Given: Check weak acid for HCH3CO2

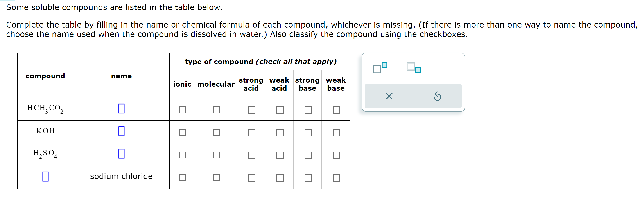Looking at the screenshot, I should tap(280, 109).
